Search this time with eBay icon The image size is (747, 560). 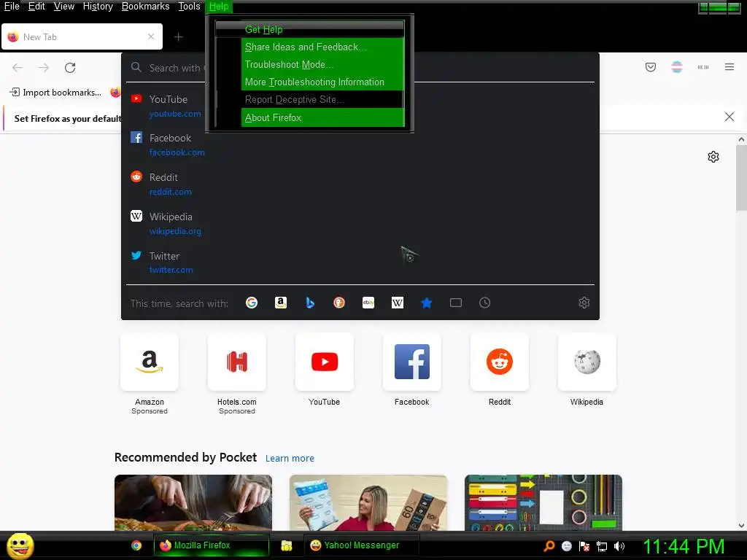(368, 303)
